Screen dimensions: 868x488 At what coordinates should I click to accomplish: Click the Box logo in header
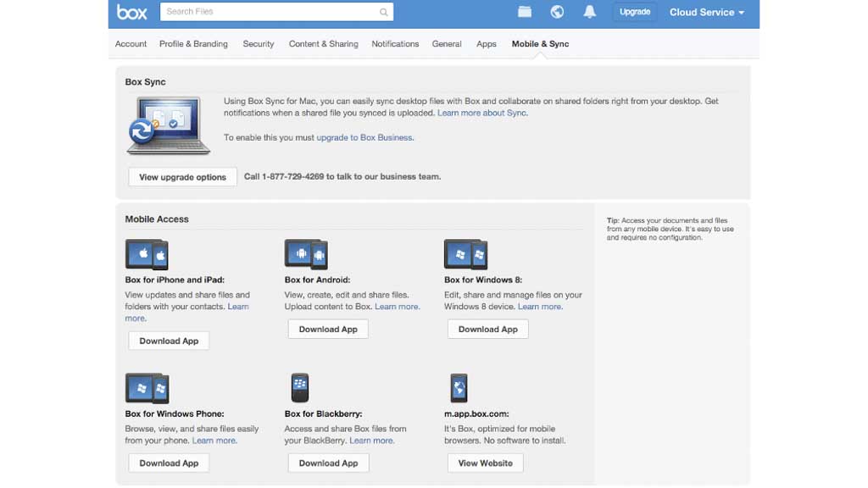[132, 13]
